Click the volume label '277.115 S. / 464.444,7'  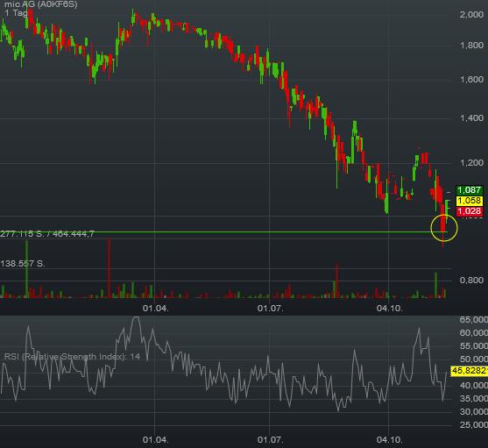coord(47,234)
